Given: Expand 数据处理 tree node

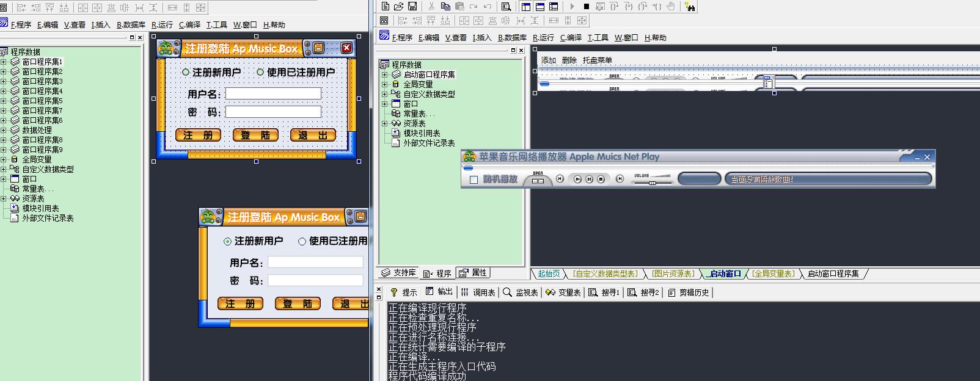Looking at the screenshot, I should 3,130.
